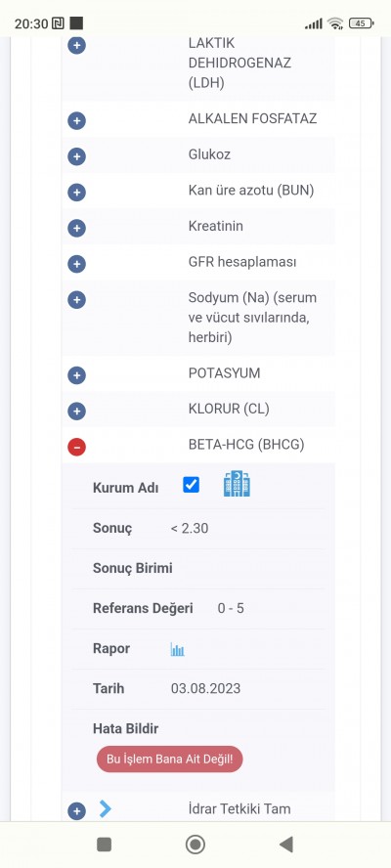Open the Rapor bar chart icon
Viewport: 391px width, 868px height.
coord(177,649)
